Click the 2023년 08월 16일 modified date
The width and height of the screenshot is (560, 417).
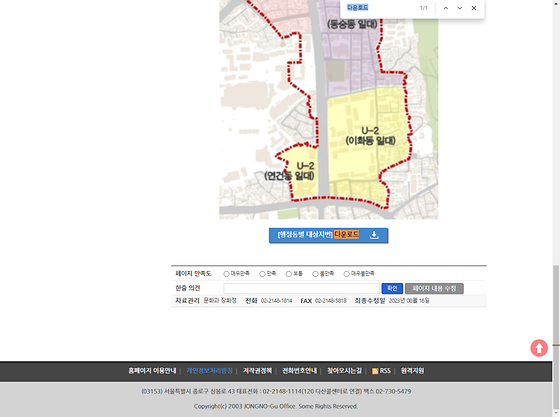pyautogui.click(x=409, y=301)
